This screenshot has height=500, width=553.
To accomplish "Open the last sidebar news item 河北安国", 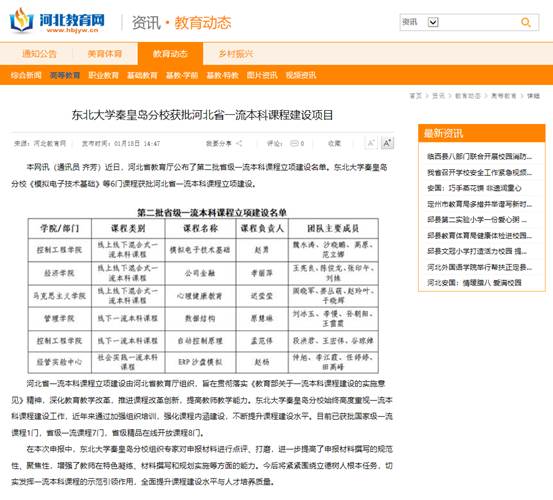I will pyautogui.click(x=474, y=282).
